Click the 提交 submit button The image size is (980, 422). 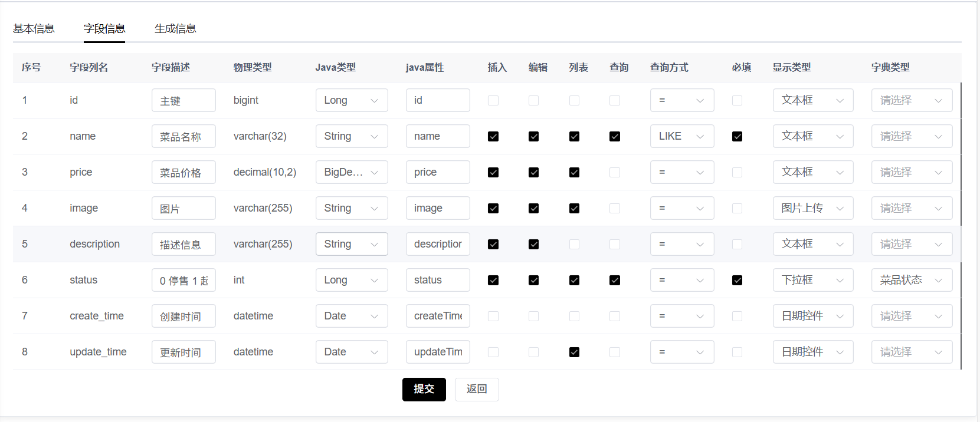tap(424, 390)
